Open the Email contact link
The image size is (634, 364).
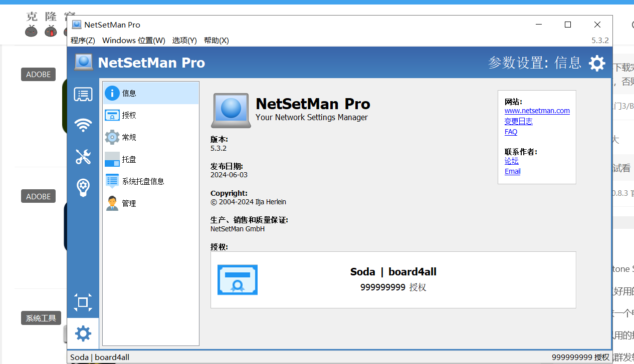[x=512, y=171]
